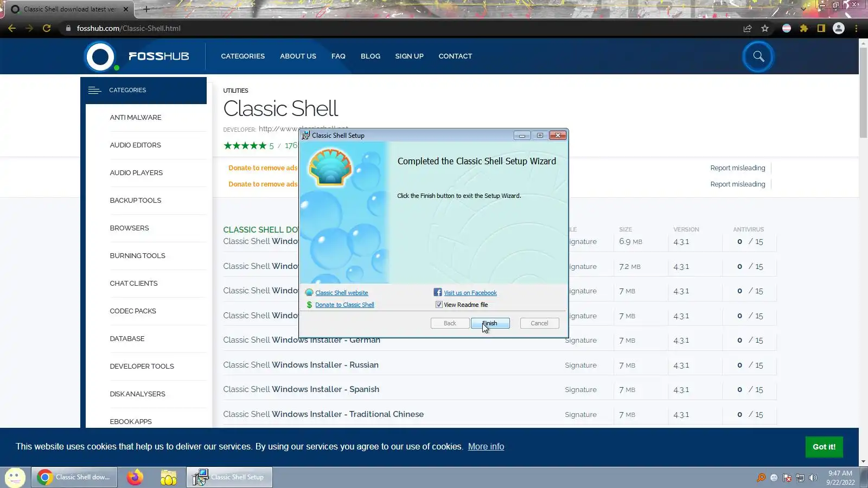The image size is (868, 488).
Task: Click the Facebook icon in setup dialog
Action: (x=438, y=292)
